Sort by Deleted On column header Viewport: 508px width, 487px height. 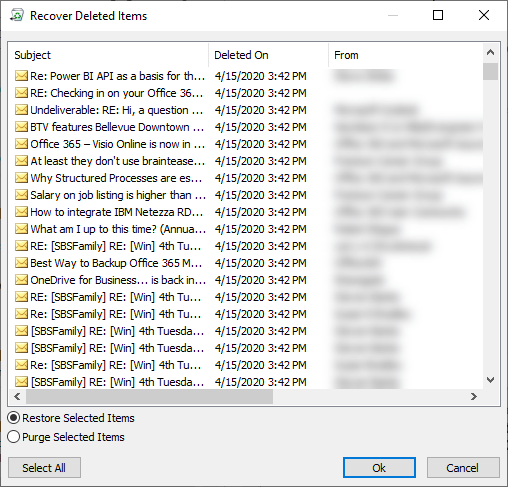[x=269, y=55]
